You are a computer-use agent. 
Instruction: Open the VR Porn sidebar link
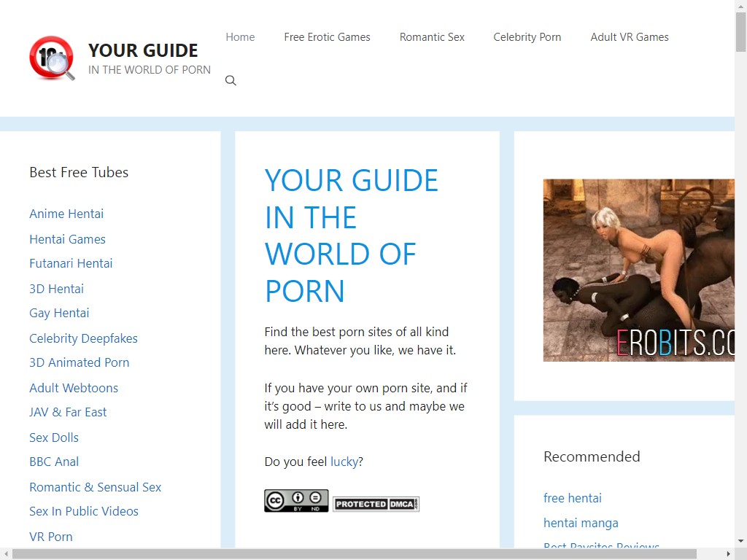(x=51, y=537)
